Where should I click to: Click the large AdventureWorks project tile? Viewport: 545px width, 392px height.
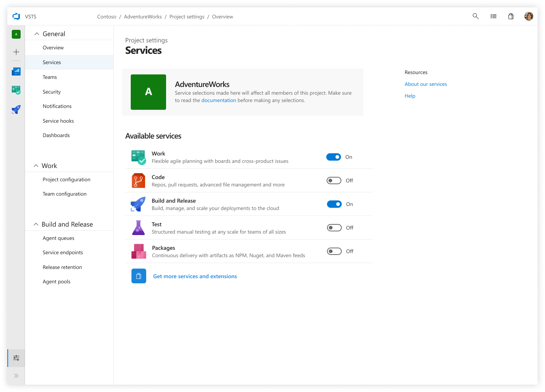pos(148,92)
